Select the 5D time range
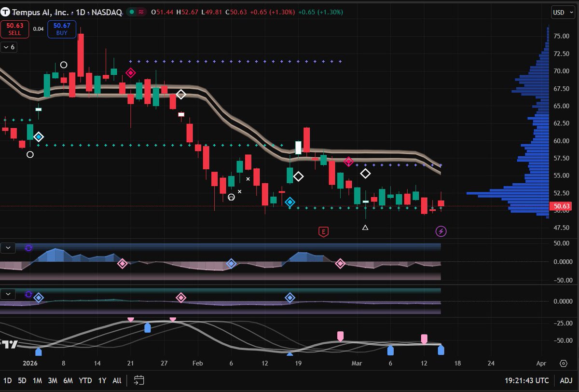Screen dimensions: 579x392 pos(22,380)
